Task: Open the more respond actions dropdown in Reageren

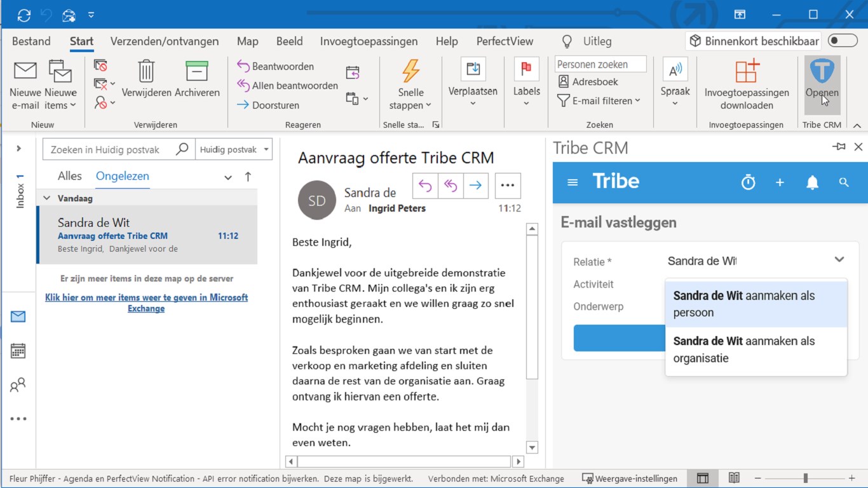Action: coord(357,98)
